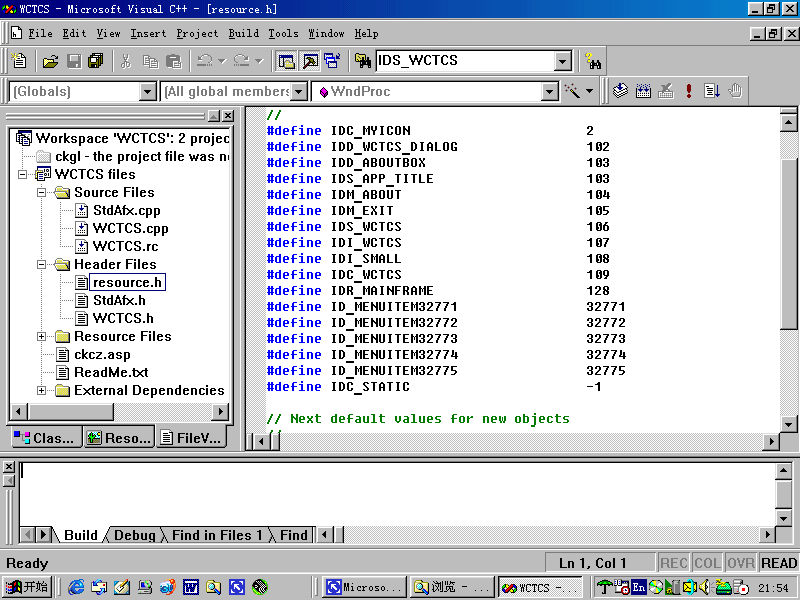Viewport: 800px width, 600px height.
Task: Click the editor vertical scrollbar down arrow
Action: click(x=788, y=424)
